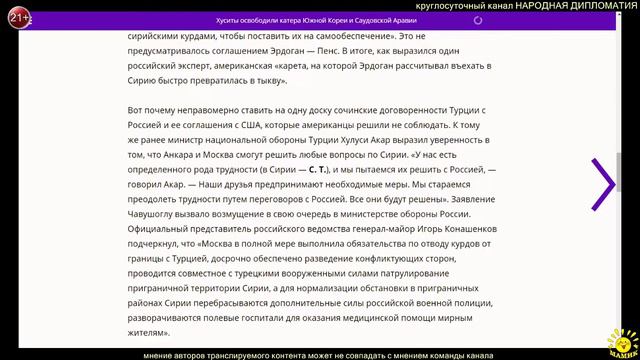Click the line starting 'границы с Турцией'

click(292, 259)
